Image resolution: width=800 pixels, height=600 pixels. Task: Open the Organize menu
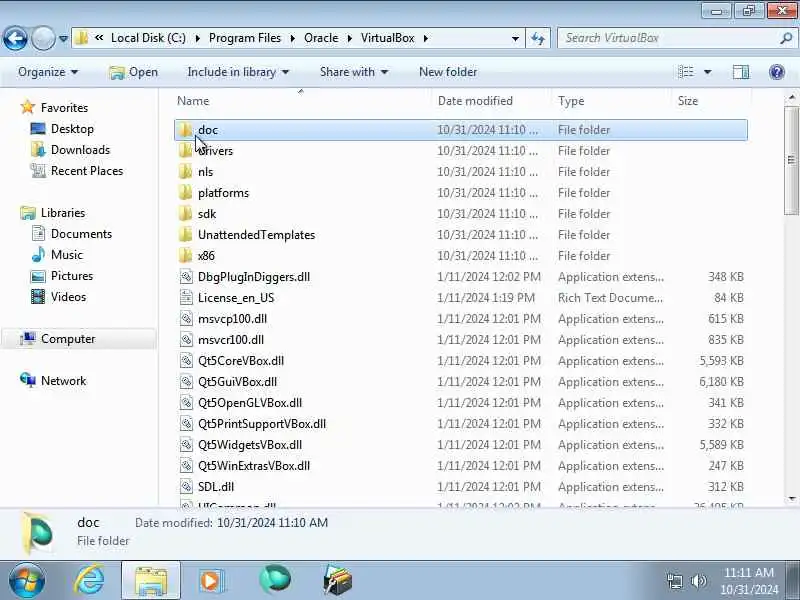click(x=48, y=72)
